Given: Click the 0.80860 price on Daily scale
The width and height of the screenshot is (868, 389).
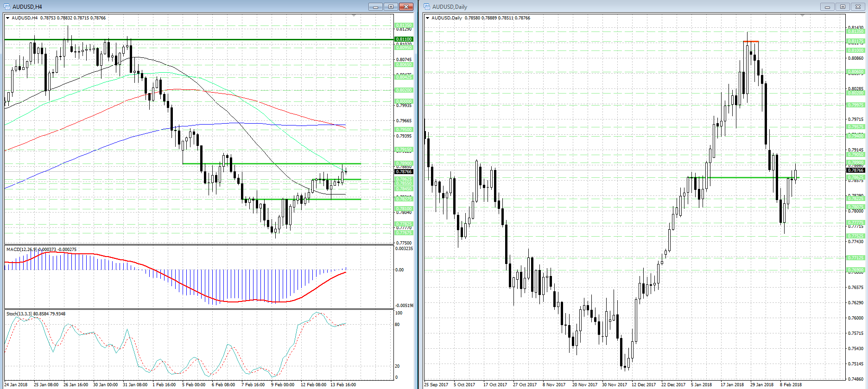Looking at the screenshot, I should pyautogui.click(x=855, y=58).
